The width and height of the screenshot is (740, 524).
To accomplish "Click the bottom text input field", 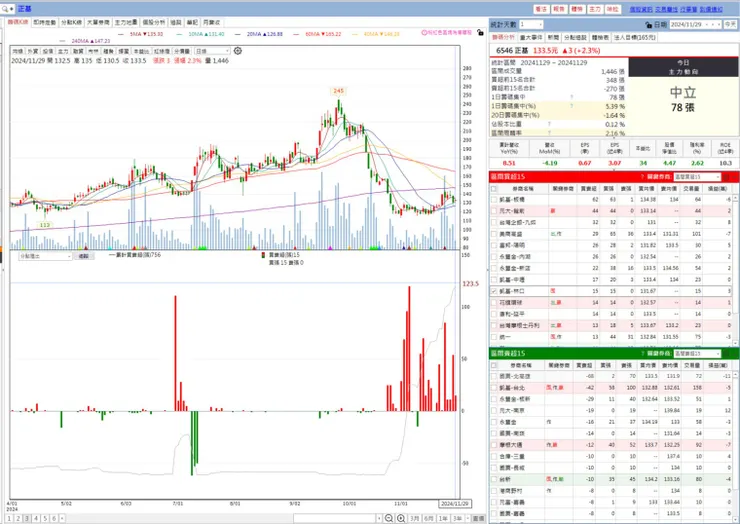I will click(x=335, y=518).
